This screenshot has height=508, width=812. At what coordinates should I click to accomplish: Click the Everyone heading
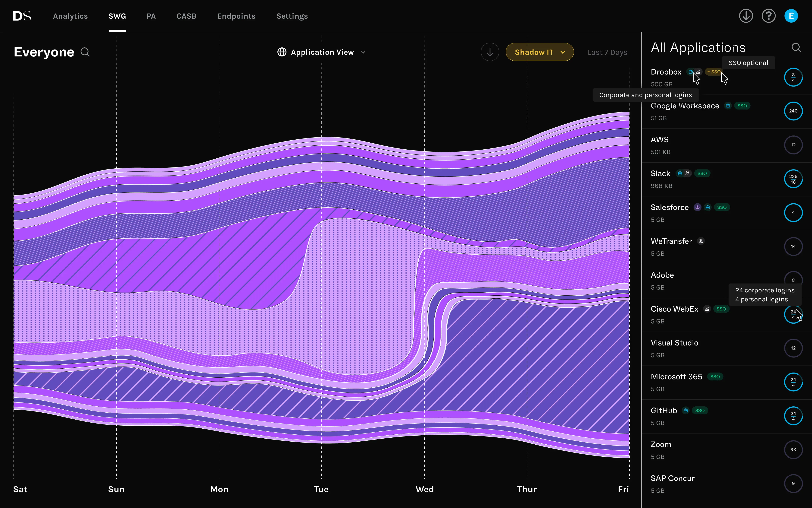44,52
